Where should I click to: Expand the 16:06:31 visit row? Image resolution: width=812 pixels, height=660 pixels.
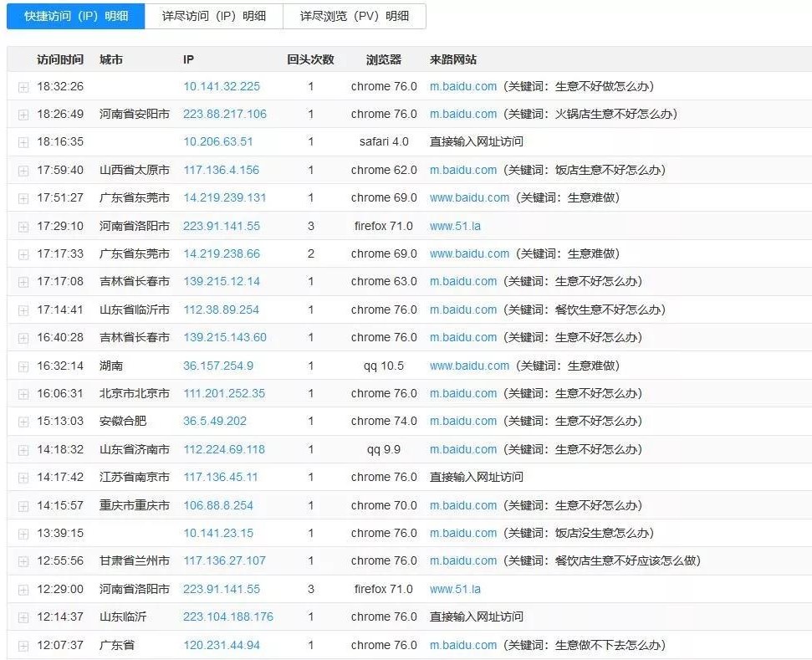click(23, 394)
